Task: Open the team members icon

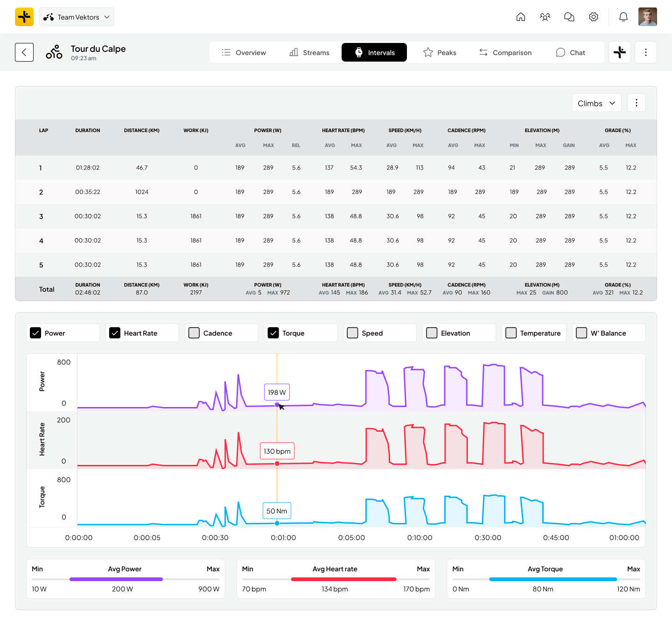Action: click(x=545, y=17)
